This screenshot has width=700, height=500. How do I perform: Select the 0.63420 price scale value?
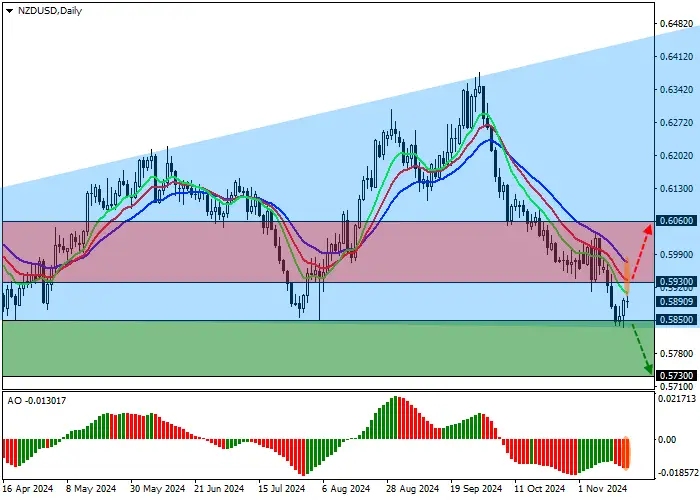(676, 90)
